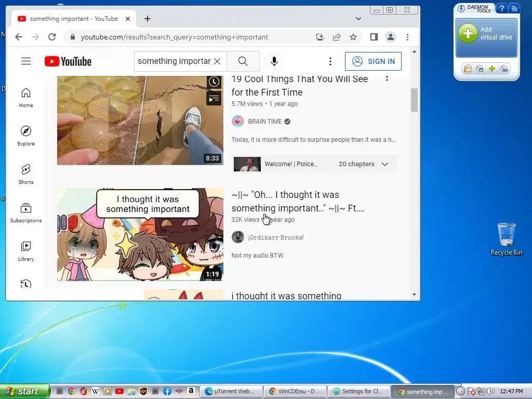The width and height of the screenshot is (532, 399).
Task: Click the page vertical scrollbar thumb
Action: [414, 100]
